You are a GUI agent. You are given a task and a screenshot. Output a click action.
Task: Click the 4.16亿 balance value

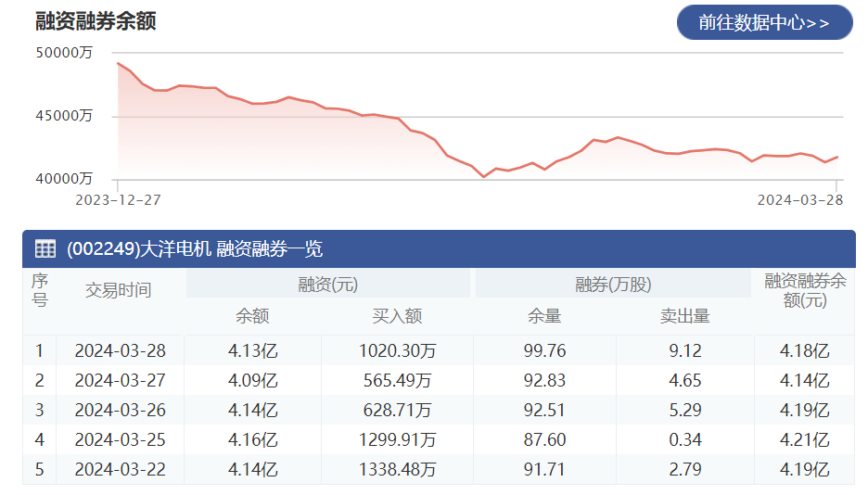(252, 440)
